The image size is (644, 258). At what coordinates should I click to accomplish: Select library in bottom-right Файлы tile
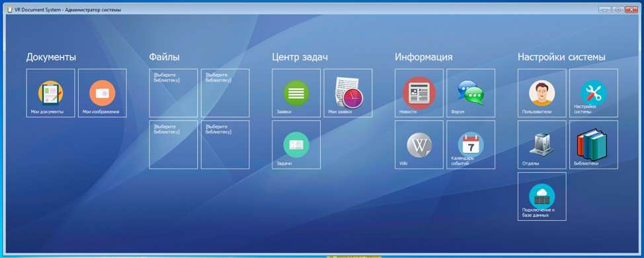click(x=225, y=145)
